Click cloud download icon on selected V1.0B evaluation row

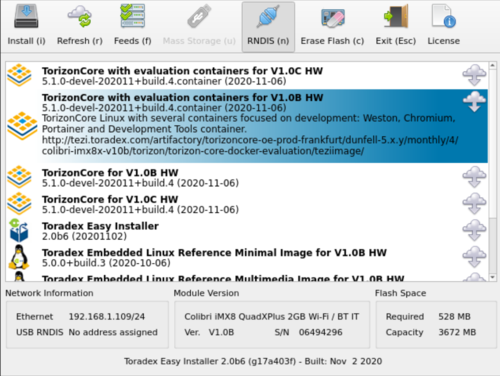point(474,102)
